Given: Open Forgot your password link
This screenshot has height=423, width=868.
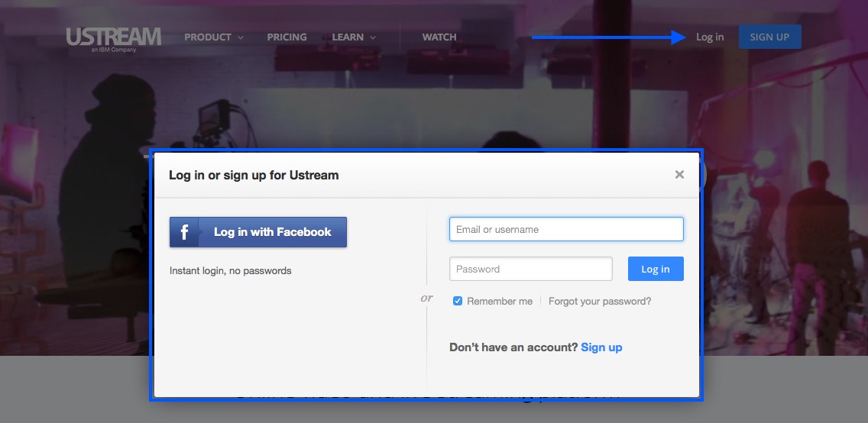Looking at the screenshot, I should point(600,302).
